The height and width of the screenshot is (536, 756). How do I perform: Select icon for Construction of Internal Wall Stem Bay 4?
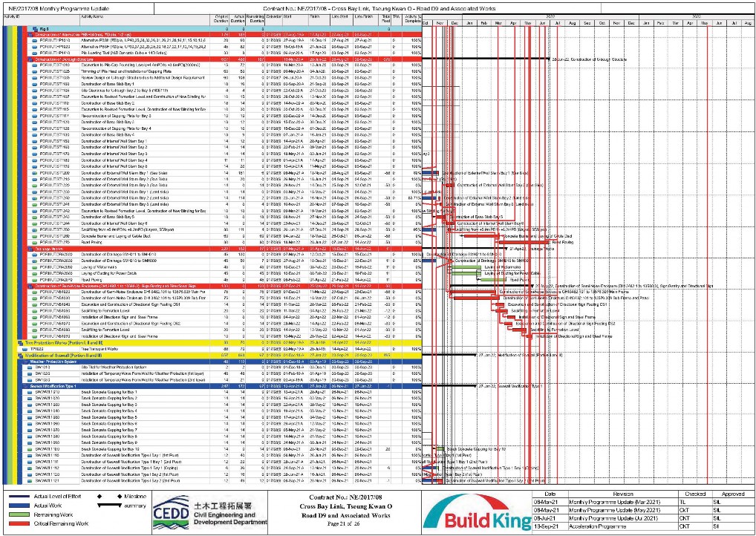35,160
